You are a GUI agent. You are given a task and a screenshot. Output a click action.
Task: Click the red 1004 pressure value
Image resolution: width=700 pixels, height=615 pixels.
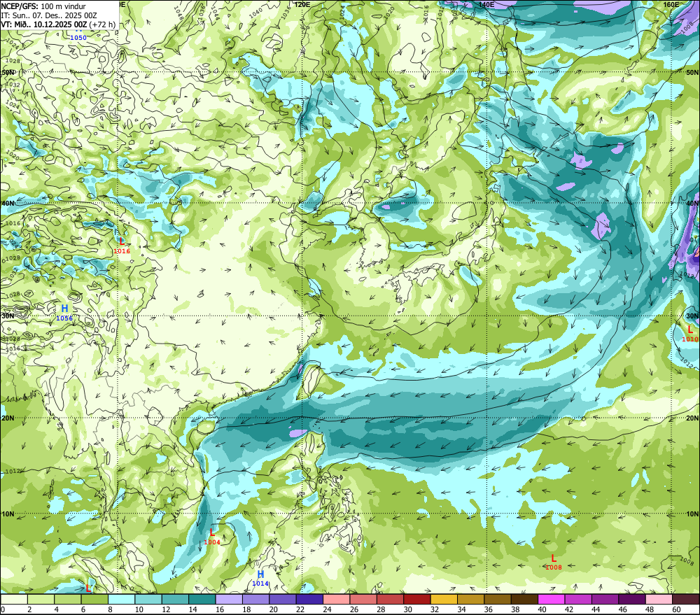click(212, 542)
